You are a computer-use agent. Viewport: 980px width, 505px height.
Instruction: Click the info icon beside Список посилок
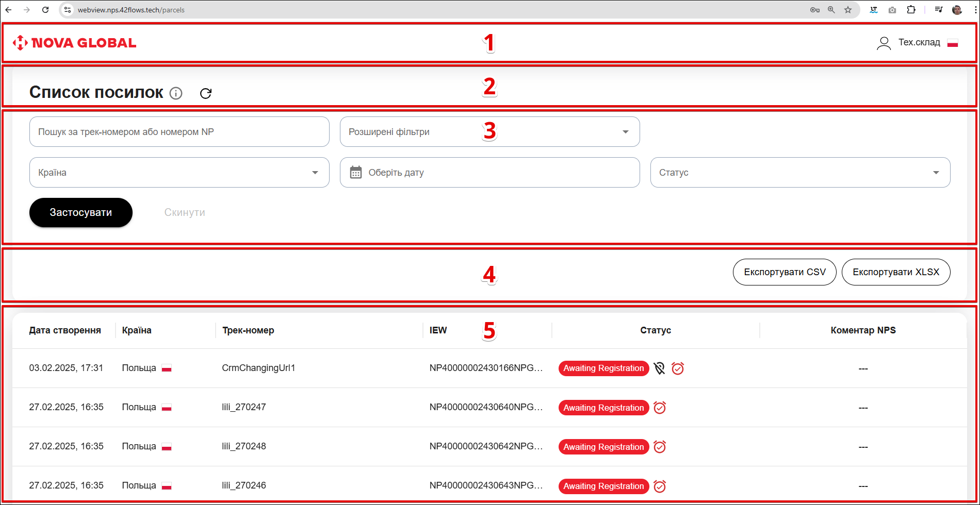click(x=176, y=93)
